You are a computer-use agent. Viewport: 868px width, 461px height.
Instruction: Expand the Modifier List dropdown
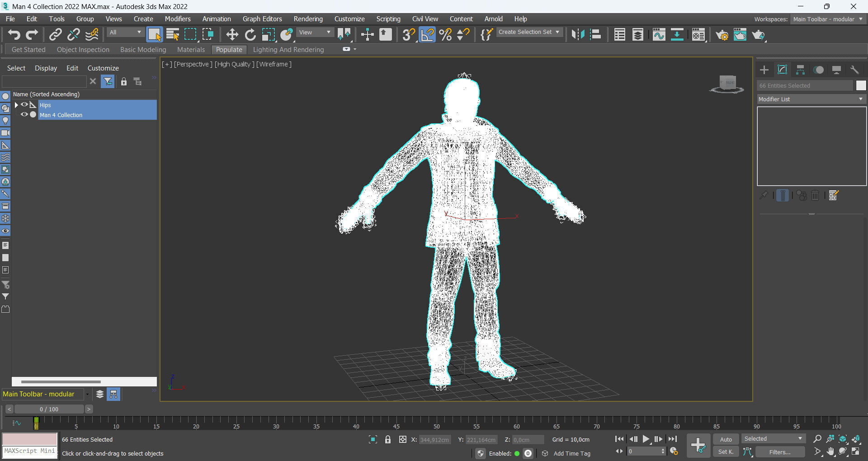[x=811, y=99]
